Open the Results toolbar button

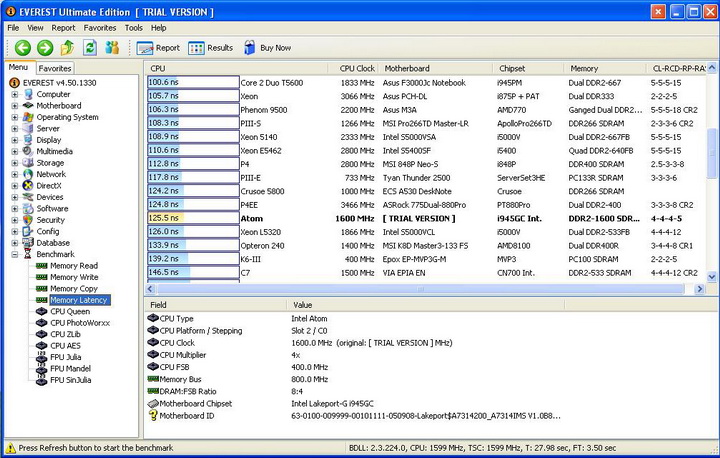pyautogui.click(x=211, y=48)
